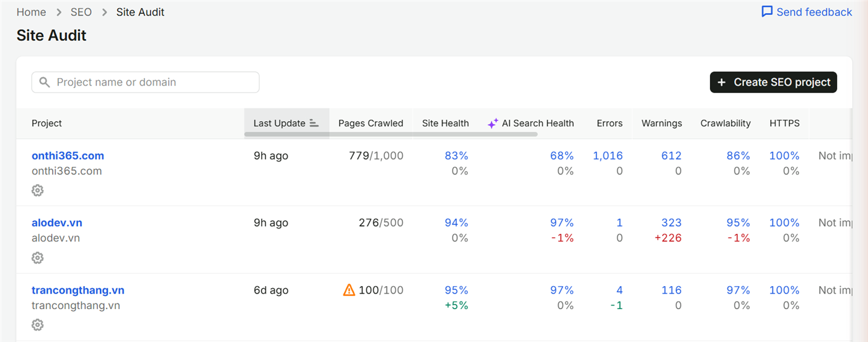868x342 pixels.
Task: Go to SEO breadcrumb
Action: click(x=81, y=12)
